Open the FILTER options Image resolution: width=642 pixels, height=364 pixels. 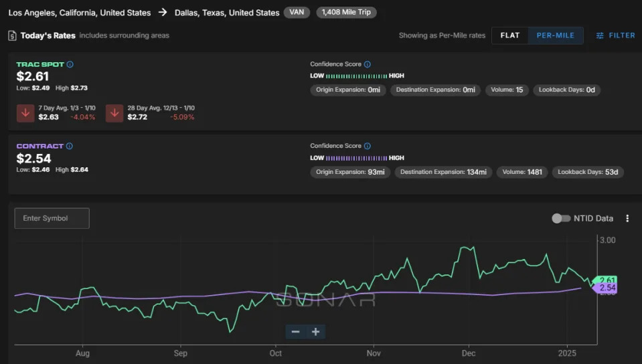[x=615, y=35]
